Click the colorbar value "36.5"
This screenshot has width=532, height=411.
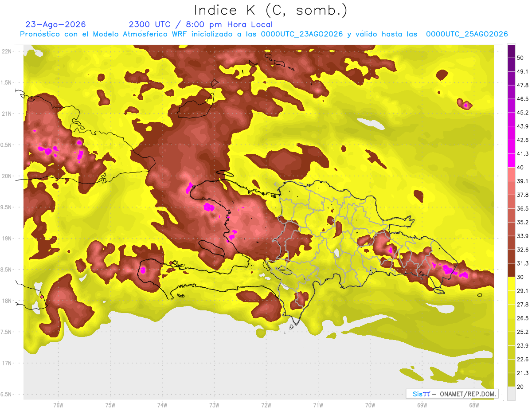pos(523,209)
